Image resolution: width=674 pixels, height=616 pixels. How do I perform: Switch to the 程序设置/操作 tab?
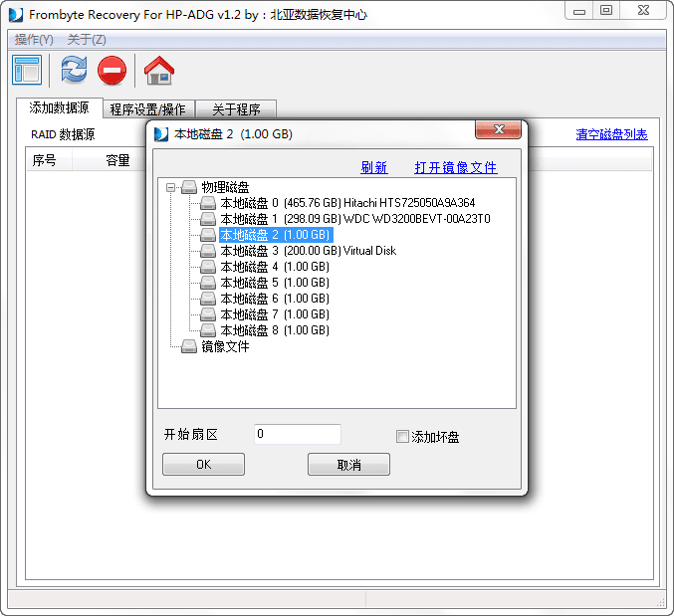pyautogui.click(x=148, y=109)
